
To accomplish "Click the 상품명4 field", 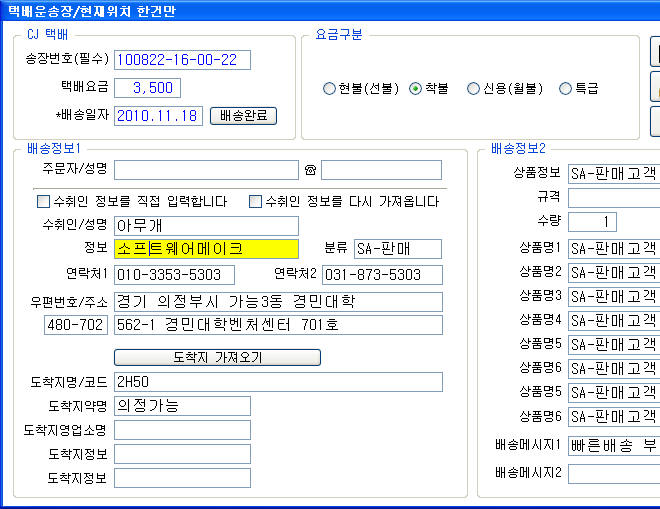I will click(614, 320).
